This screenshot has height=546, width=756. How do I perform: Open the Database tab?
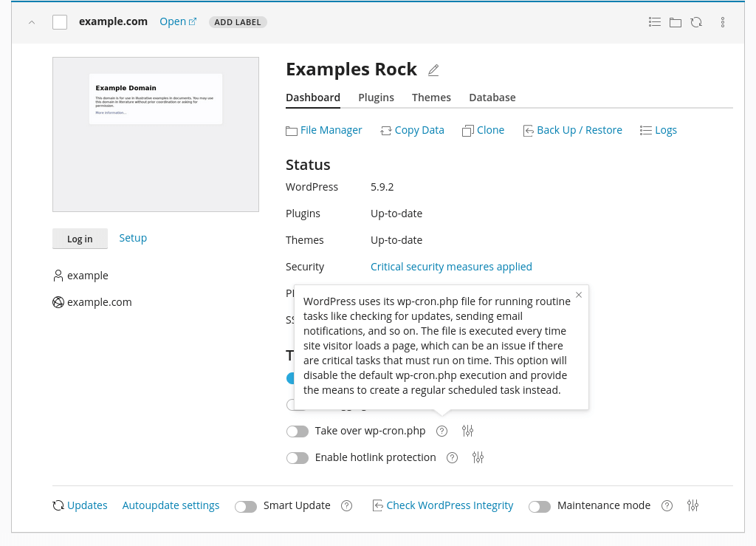[492, 97]
